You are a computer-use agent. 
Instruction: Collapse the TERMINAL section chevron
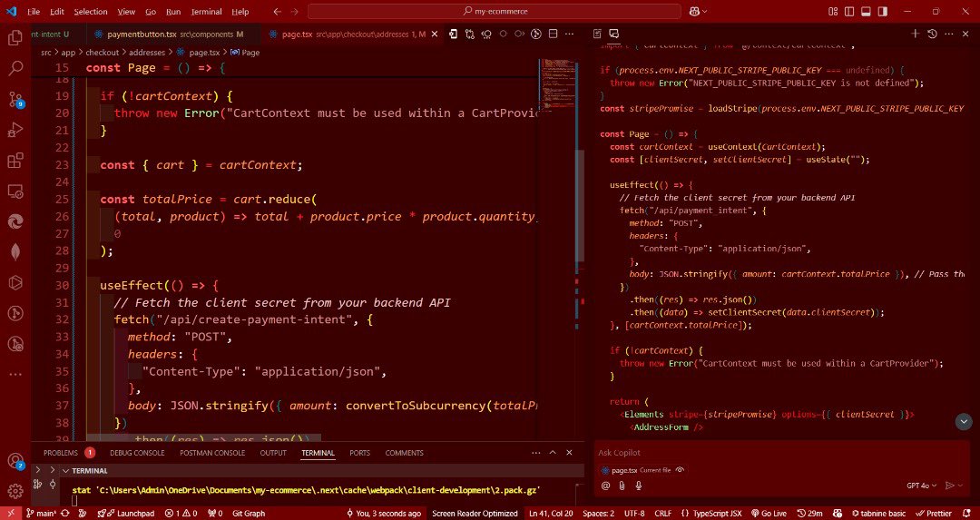coord(65,471)
